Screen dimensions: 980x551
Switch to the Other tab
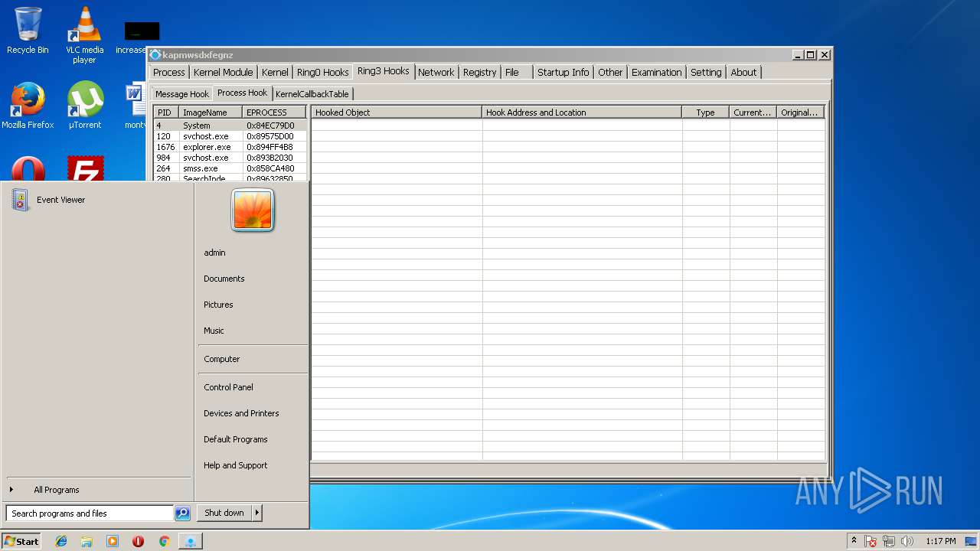coord(610,72)
